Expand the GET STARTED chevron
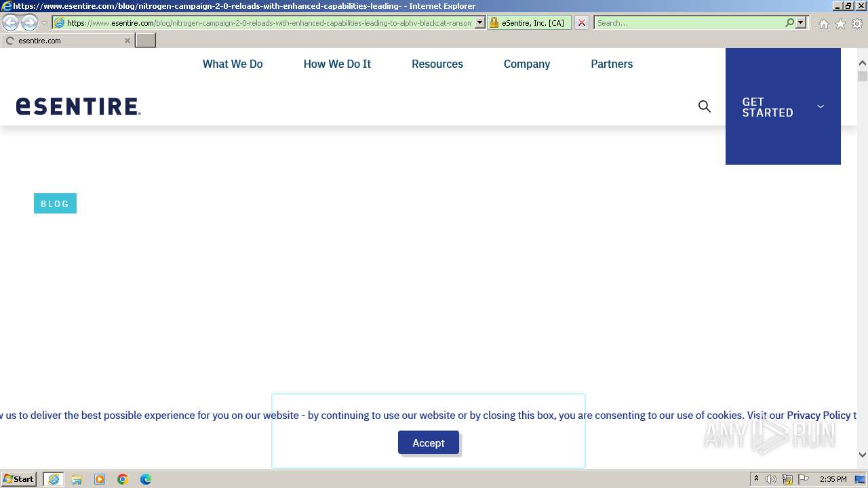Viewport: 868px width, 488px height. coord(821,106)
